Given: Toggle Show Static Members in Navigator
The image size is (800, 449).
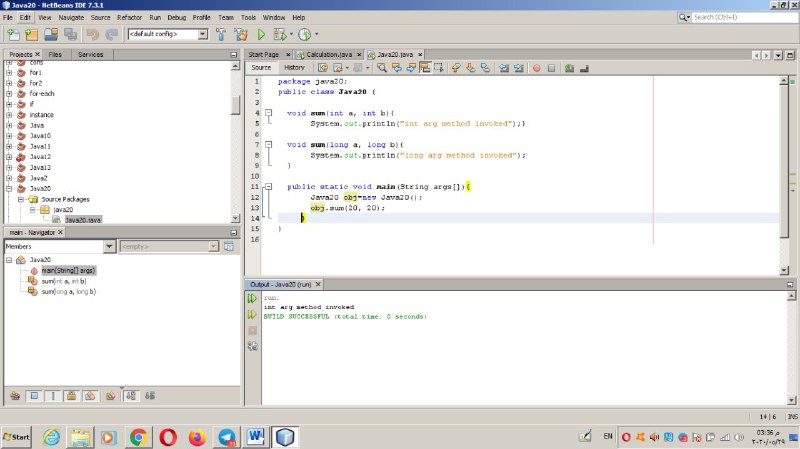Looking at the screenshot, I should (53, 395).
